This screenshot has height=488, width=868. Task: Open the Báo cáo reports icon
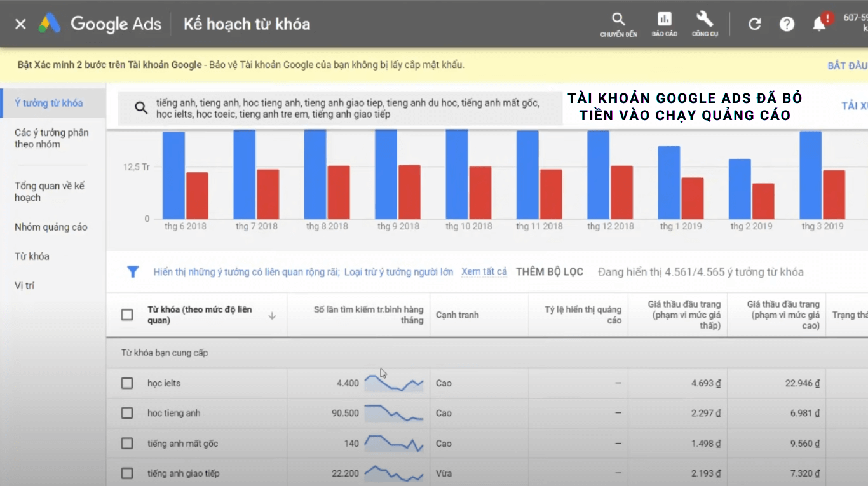tap(663, 24)
